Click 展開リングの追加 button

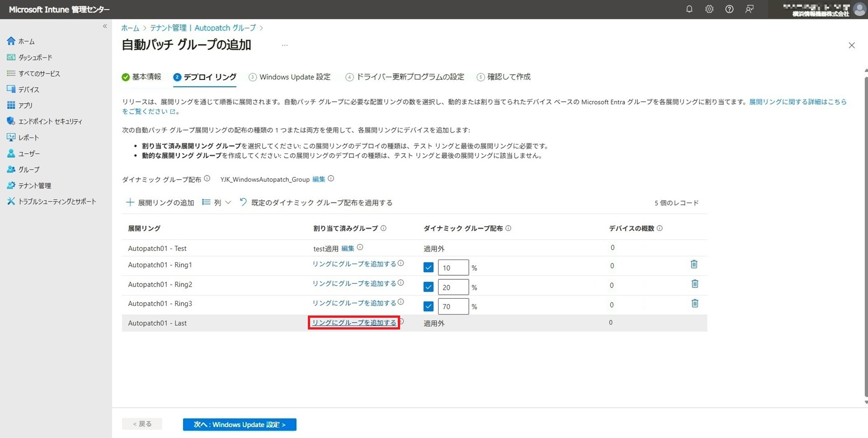[160, 203]
